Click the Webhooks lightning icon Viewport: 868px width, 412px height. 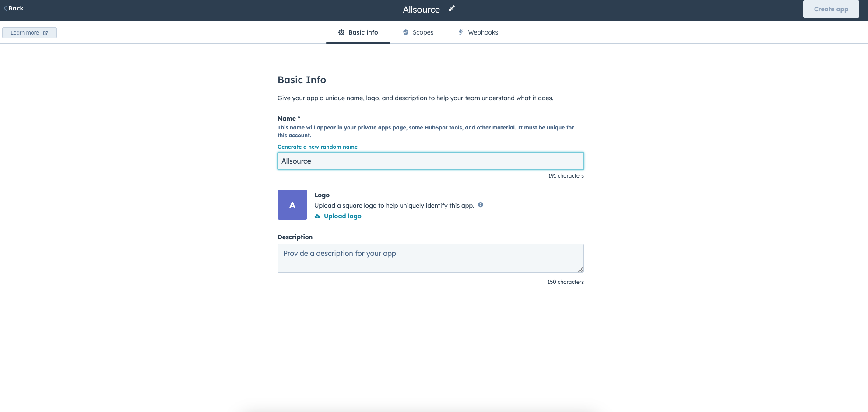pos(461,32)
